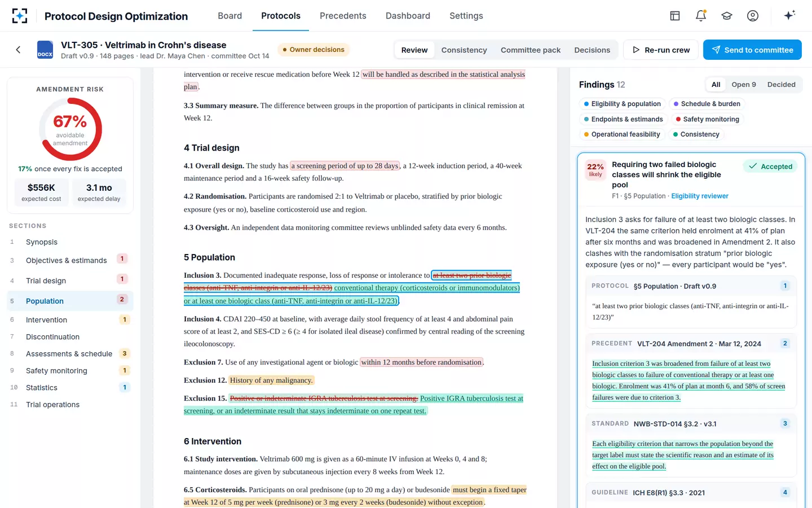
Task: Toggle the Consistency filter chip
Action: [x=696, y=134]
